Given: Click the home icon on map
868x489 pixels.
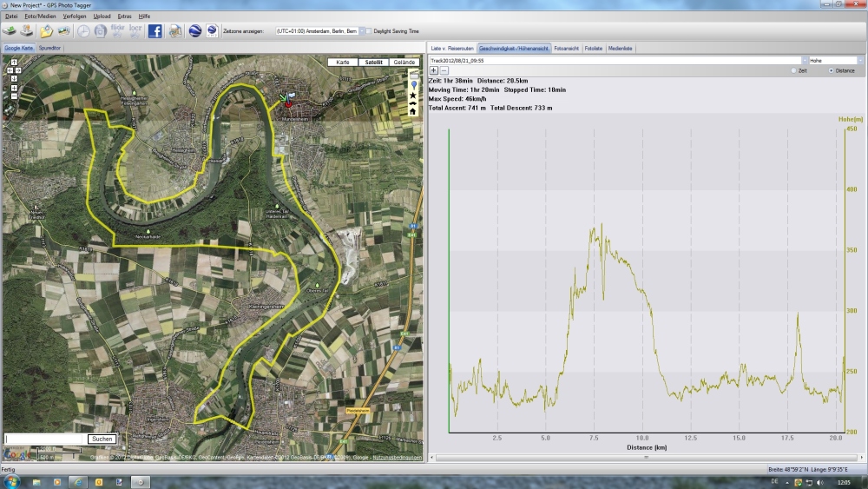Looking at the screenshot, I should point(412,110).
